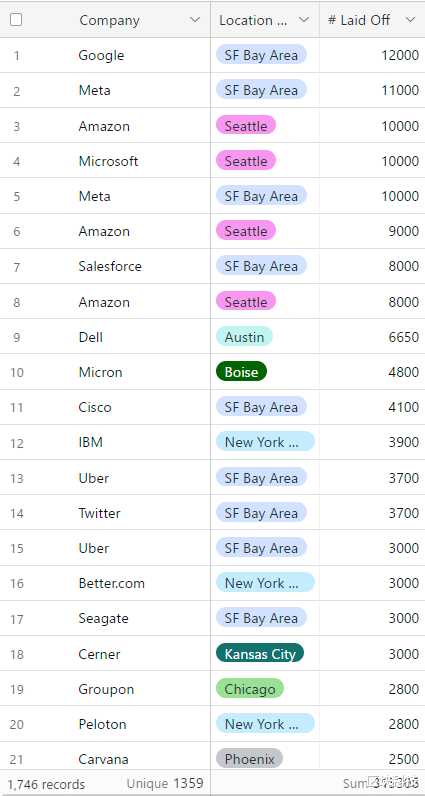The width and height of the screenshot is (425, 796).
Task: Click the Austin tag for Dell
Action: click(x=244, y=337)
